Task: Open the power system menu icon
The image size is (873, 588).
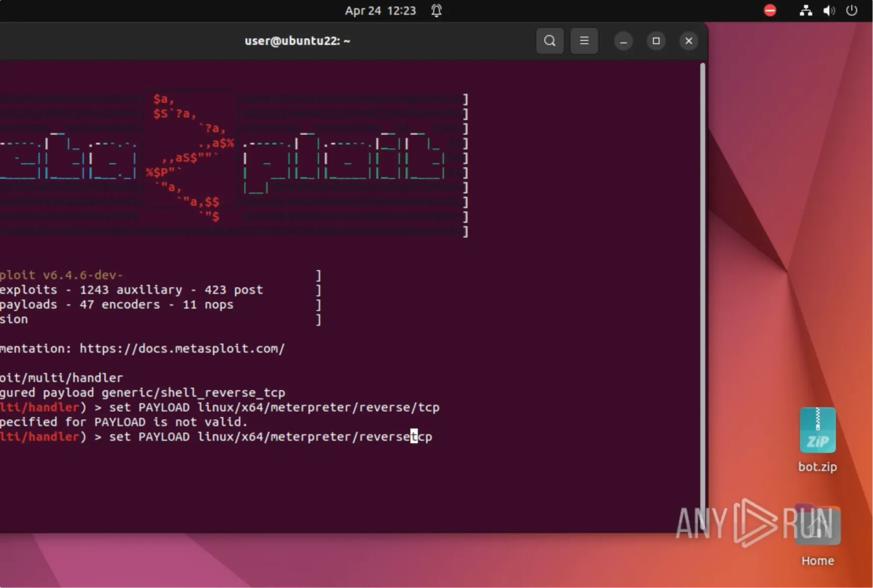Action: tap(851, 11)
